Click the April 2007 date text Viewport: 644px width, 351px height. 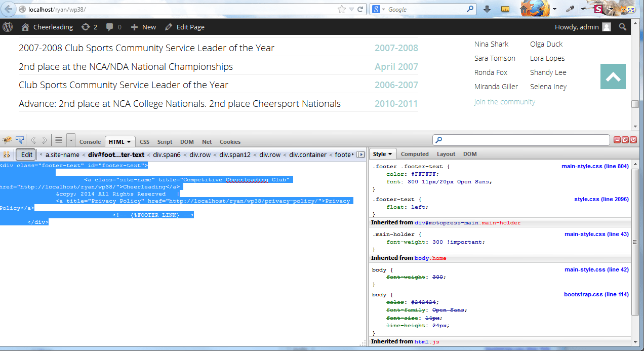click(x=396, y=67)
